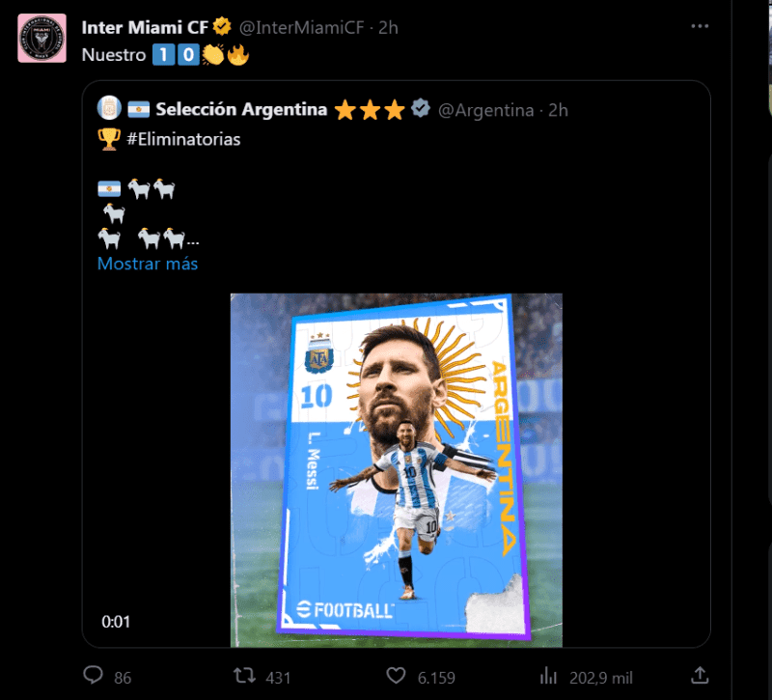
Task: Open the Inter Miami CF display name
Action: pos(144,27)
